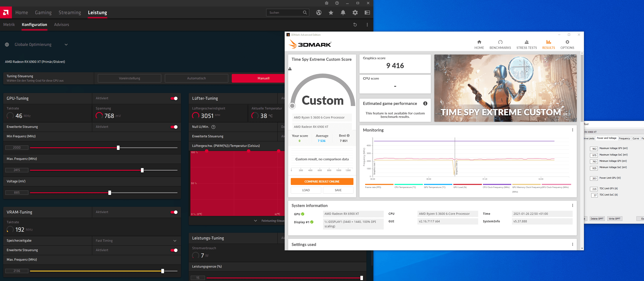Open 3DMark STRESS TESTS icon
The image size is (644, 281).
click(526, 42)
